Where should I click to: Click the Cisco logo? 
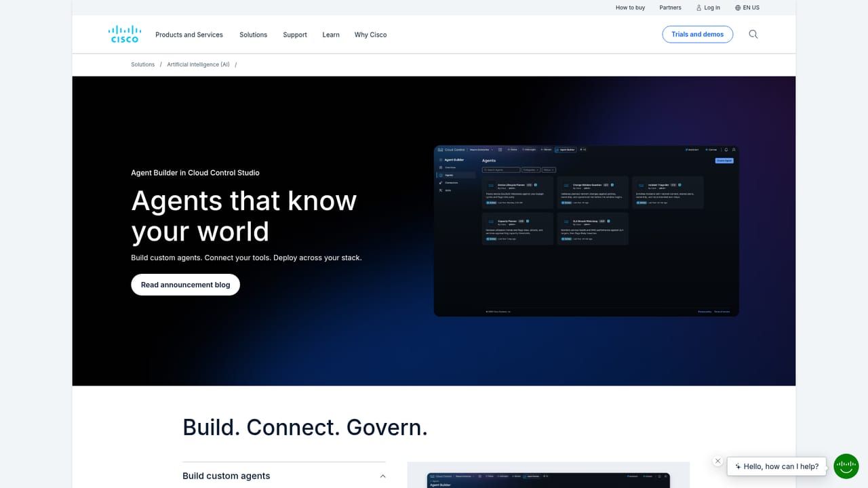pyautogui.click(x=125, y=34)
